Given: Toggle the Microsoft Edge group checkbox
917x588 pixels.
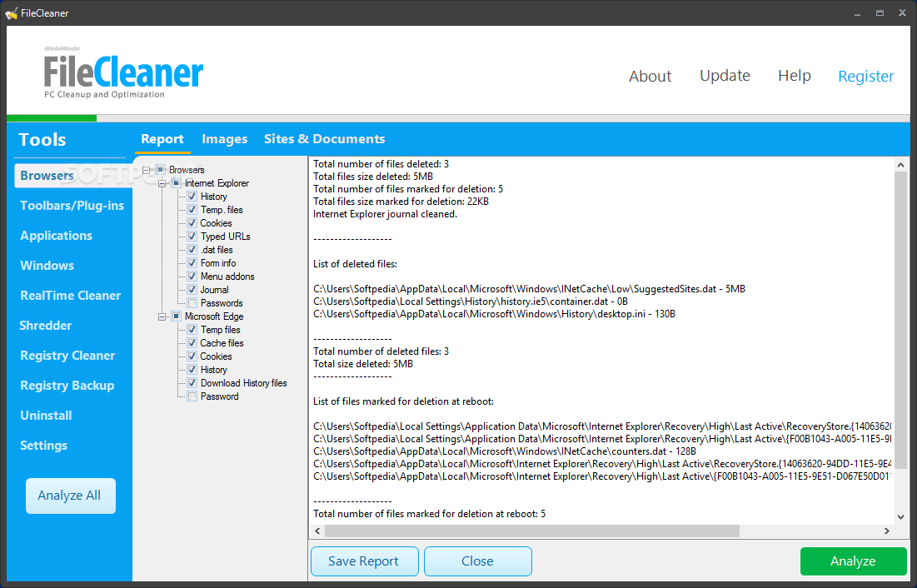Looking at the screenshot, I should click(x=176, y=316).
